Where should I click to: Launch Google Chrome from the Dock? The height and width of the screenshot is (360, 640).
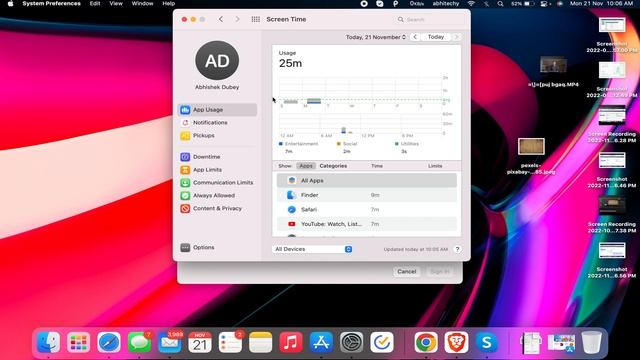click(426, 342)
